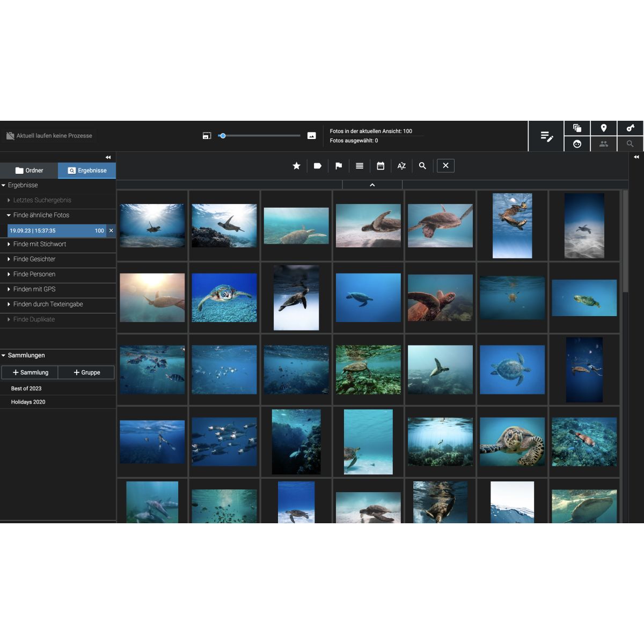Select the close-up turtle face thumbnail
This screenshot has height=644, width=644.
(512, 442)
